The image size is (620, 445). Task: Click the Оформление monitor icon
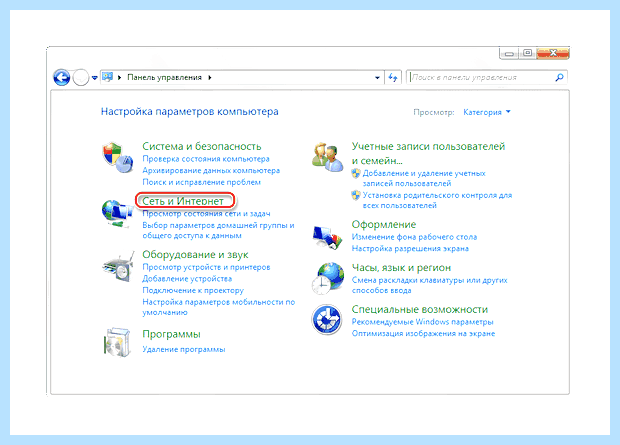[x=327, y=237]
